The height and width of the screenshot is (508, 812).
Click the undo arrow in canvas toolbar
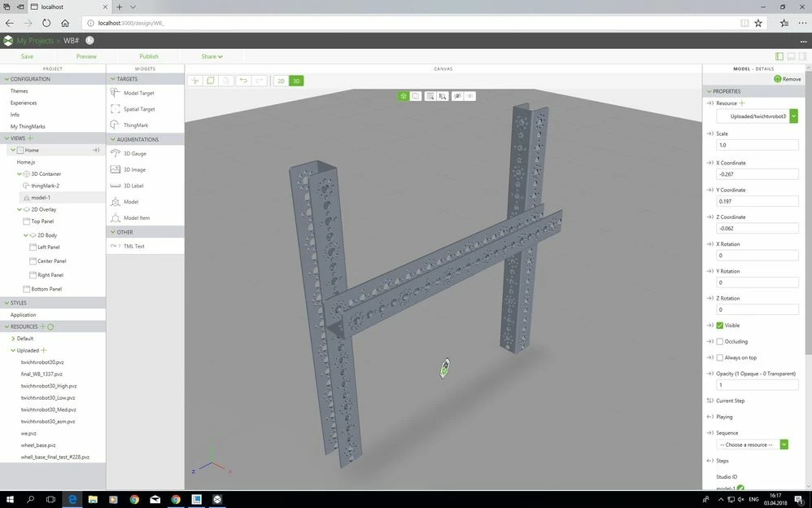click(243, 81)
